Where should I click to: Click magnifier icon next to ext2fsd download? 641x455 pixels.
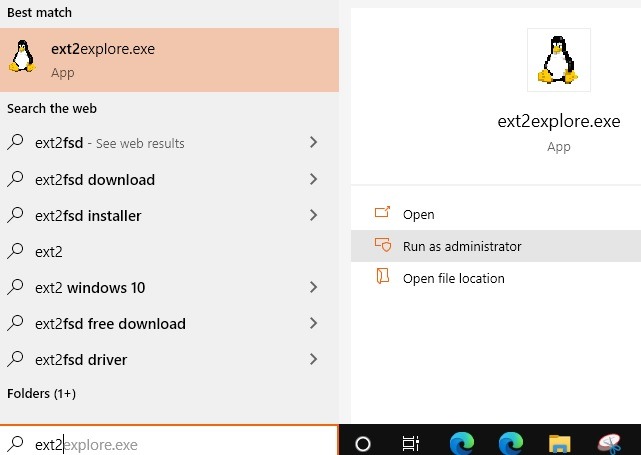point(16,179)
